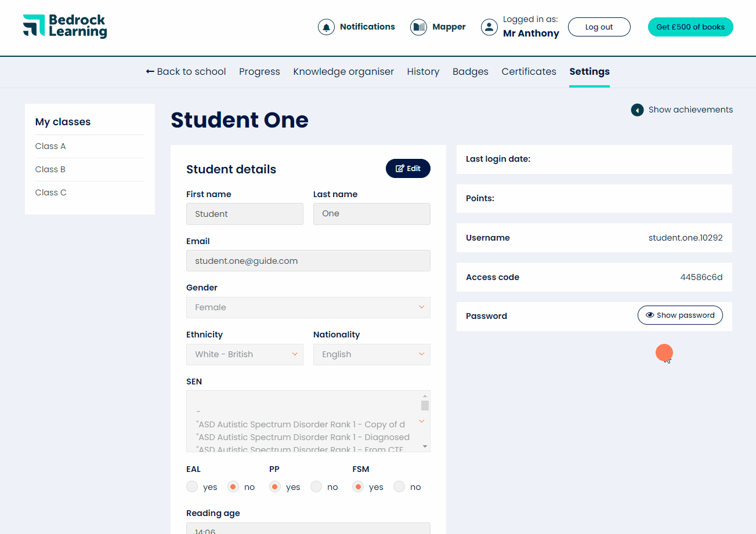Switch to the Progress tab

click(259, 71)
